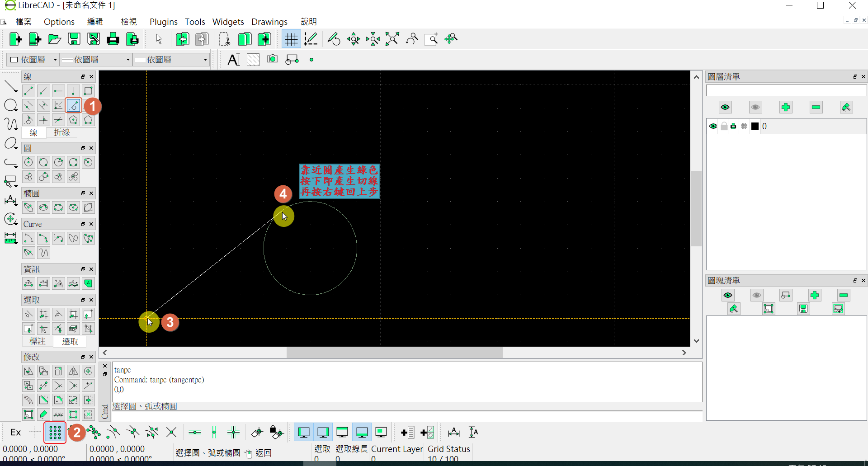Click the Auto zoom icon

[392, 39]
